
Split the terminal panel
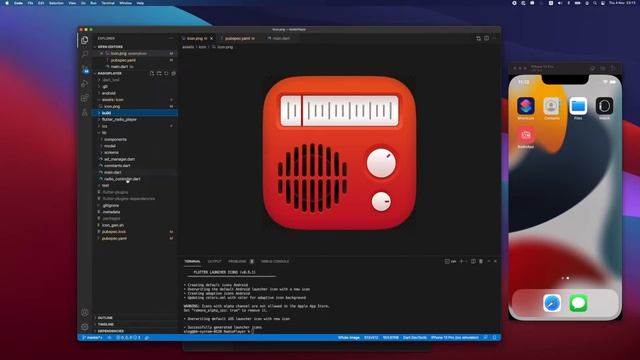point(473,261)
